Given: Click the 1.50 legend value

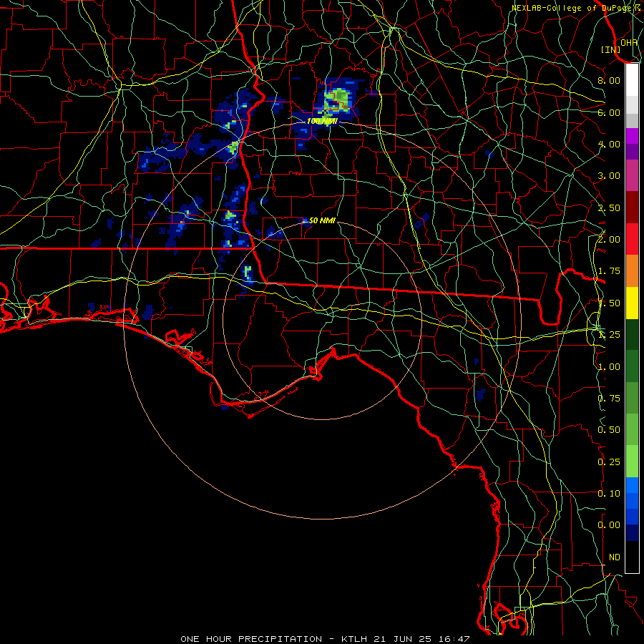Looking at the screenshot, I should coord(609,303).
